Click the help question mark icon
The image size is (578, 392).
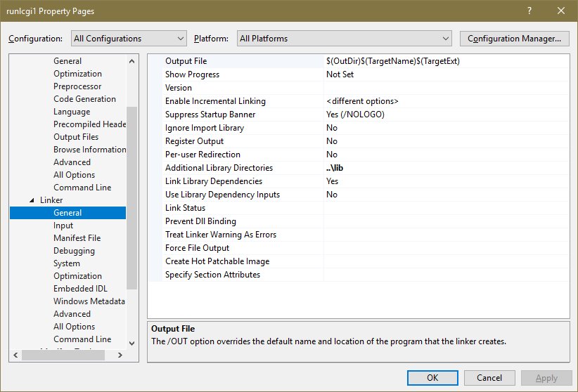point(529,11)
